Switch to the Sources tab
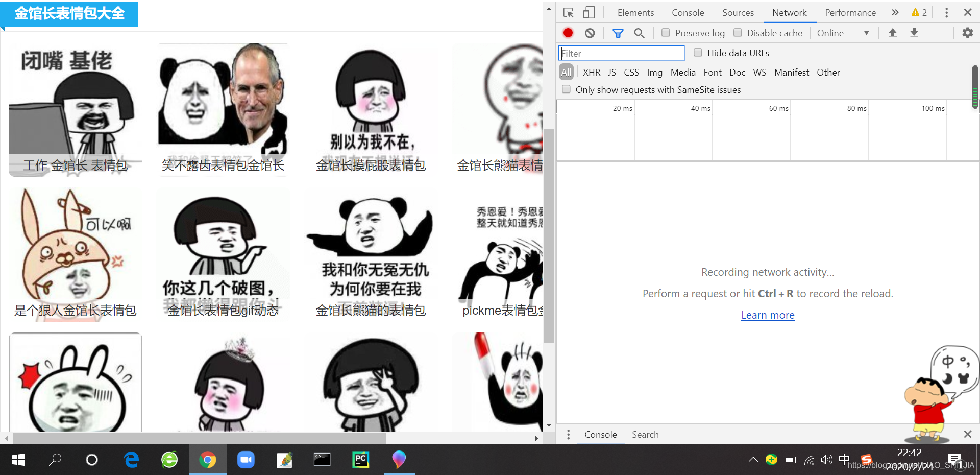 (738, 12)
